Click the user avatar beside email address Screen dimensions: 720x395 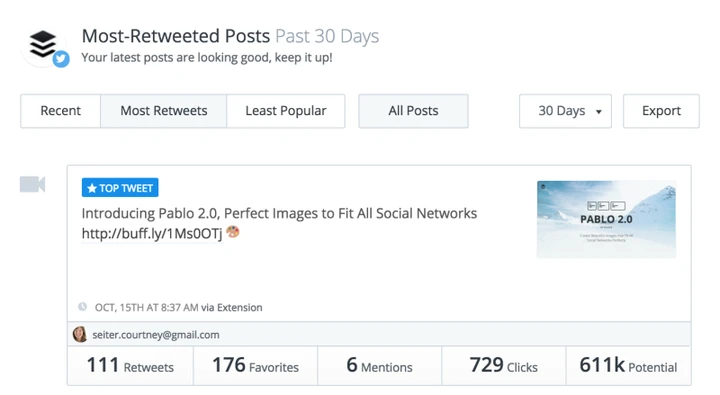(x=80, y=334)
